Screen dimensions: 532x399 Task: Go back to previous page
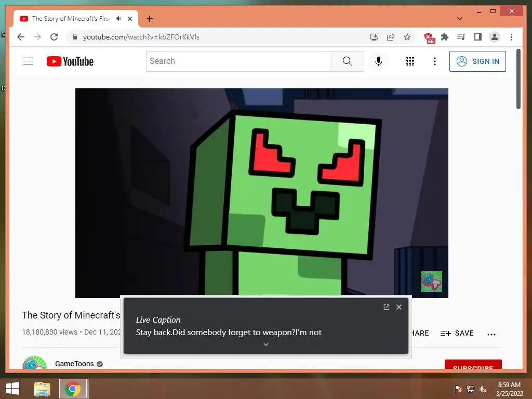pos(21,37)
